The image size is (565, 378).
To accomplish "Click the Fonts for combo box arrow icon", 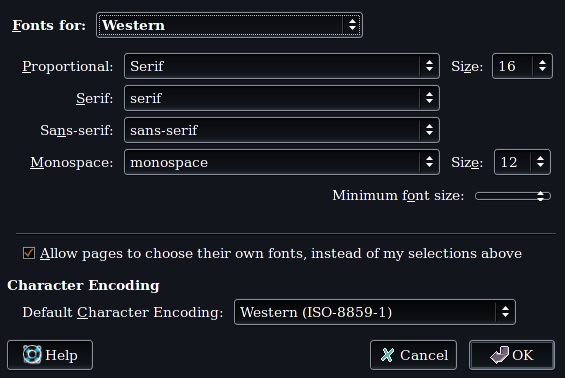I will pos(352,25).
